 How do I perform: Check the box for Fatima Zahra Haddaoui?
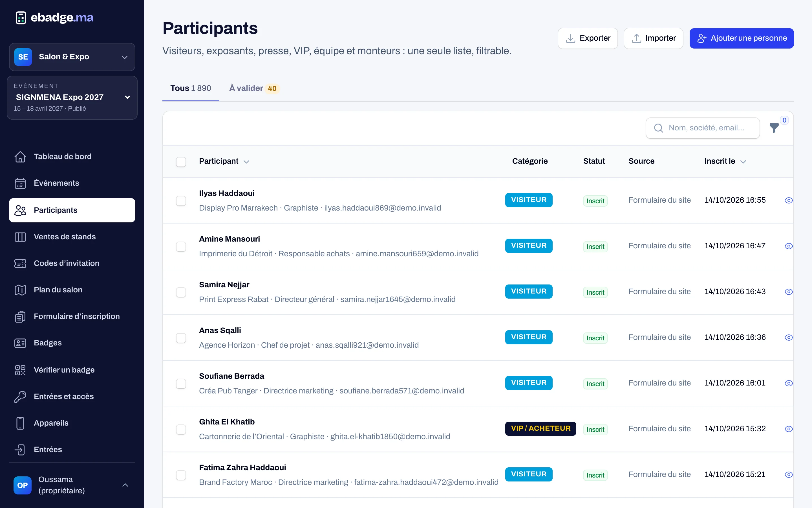[181, 475]
